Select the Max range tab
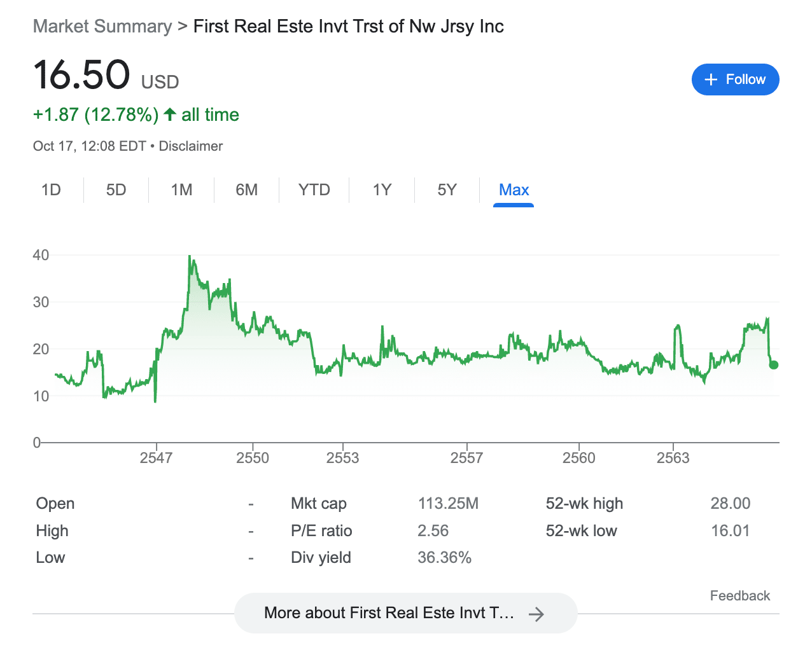Image resolution: width=812 pixels, height=650 pixels. [x=514, y=190]
